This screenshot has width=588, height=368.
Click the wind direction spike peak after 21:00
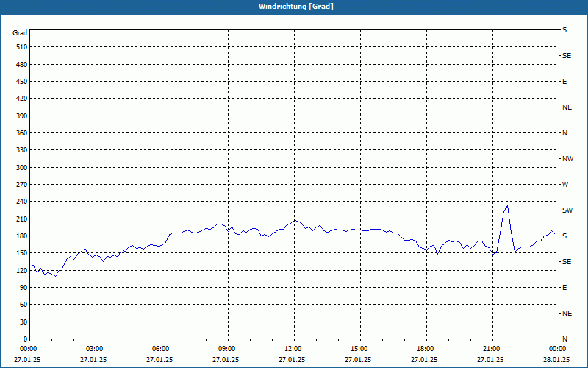[x=507, y=206]
